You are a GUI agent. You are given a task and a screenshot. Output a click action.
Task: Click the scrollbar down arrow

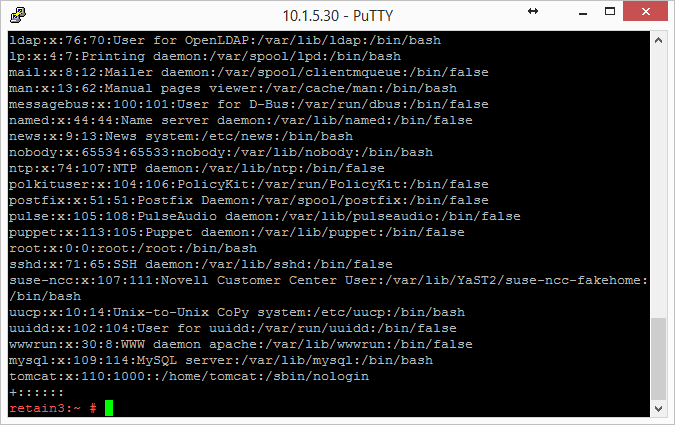657,408
